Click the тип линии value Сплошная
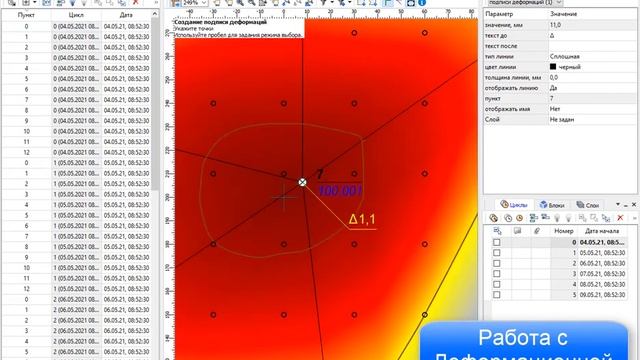 pyautogui.click(x=592, y=56)
